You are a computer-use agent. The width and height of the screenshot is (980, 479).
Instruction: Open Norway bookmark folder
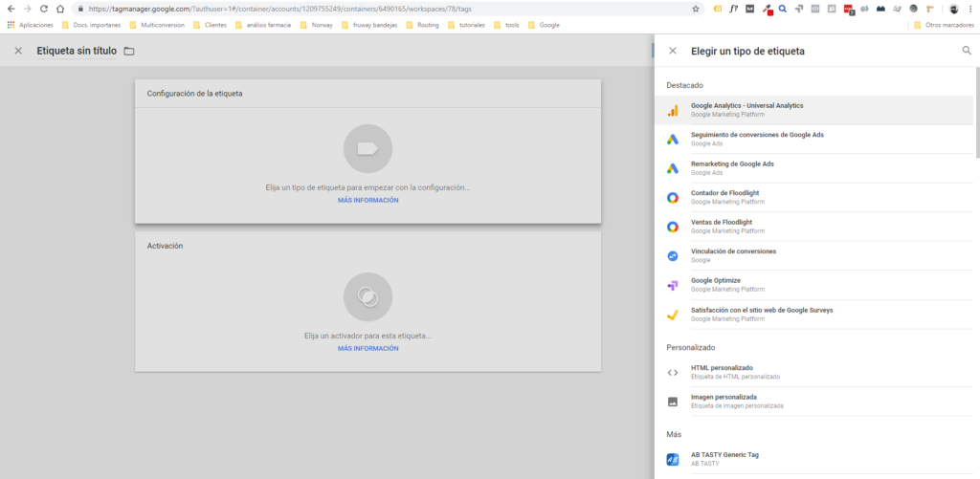[x=317, y=25]
